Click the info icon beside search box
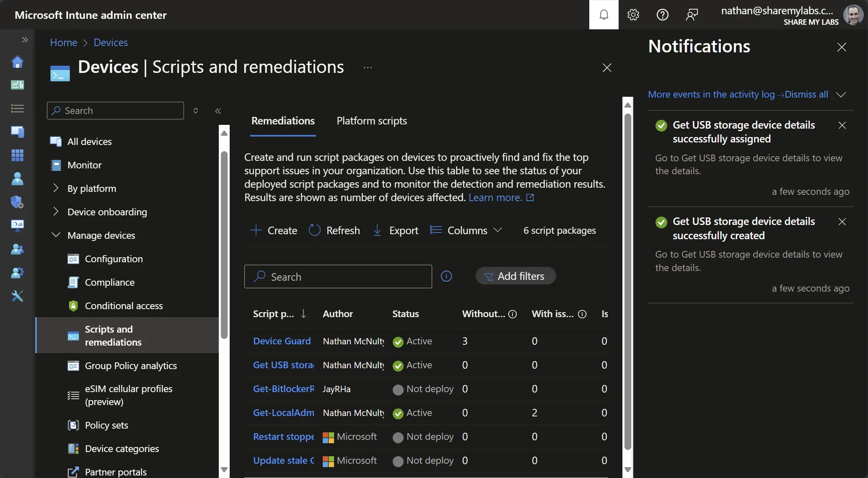The height and width of the screenshot is (478, 868). [x=446, y=276]
